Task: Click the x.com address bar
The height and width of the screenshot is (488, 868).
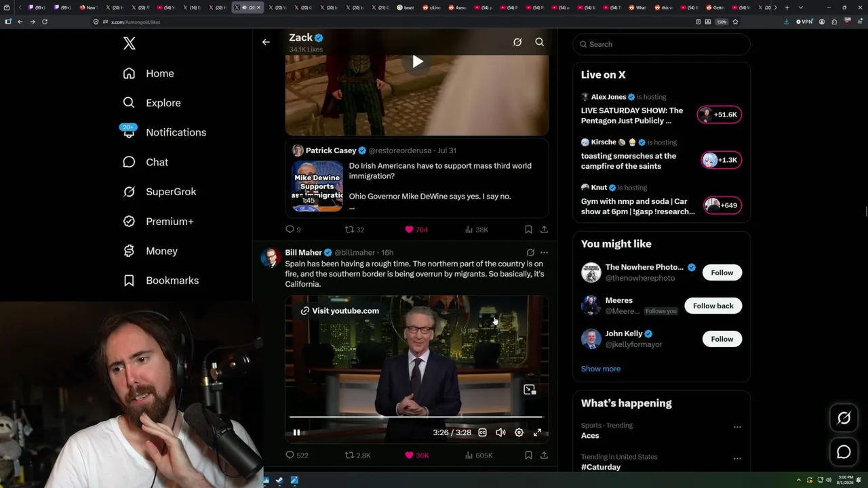Action: pyautogui.click(x=393, y=22)
